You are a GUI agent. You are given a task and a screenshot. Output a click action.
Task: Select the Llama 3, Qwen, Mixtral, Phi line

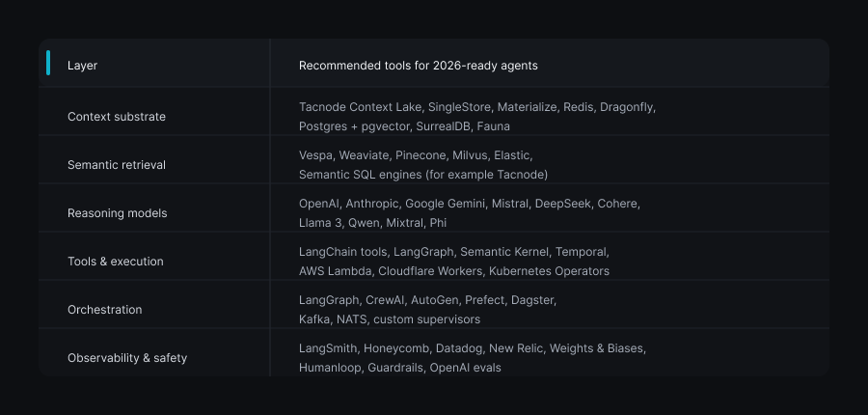point(372,223)
